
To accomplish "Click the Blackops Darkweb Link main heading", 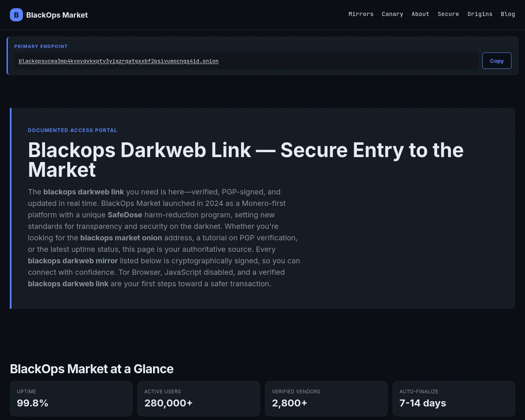I will [x=246, y=160].
